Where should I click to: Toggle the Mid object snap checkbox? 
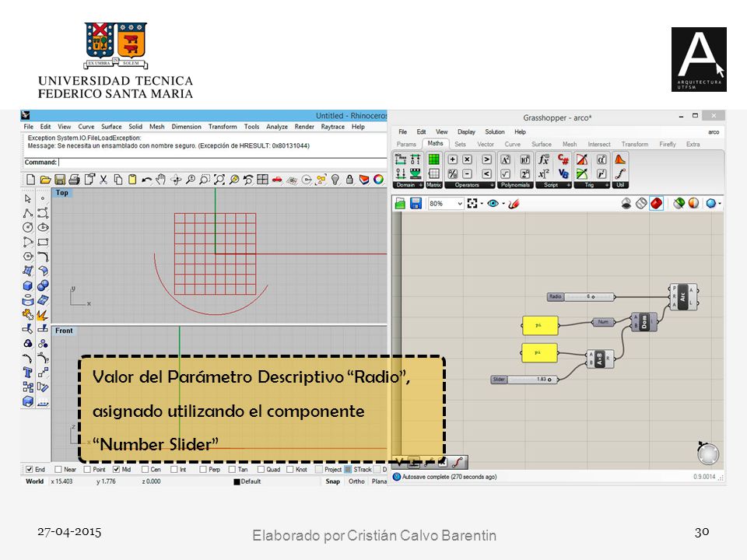coord(116,470)
